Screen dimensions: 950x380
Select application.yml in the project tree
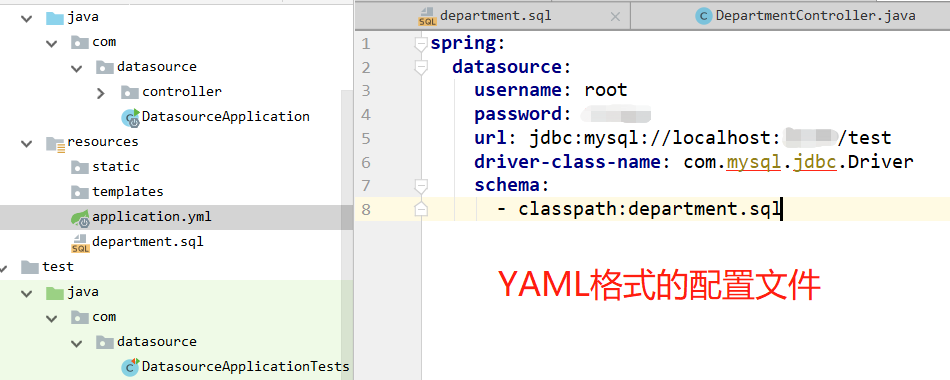152,216
